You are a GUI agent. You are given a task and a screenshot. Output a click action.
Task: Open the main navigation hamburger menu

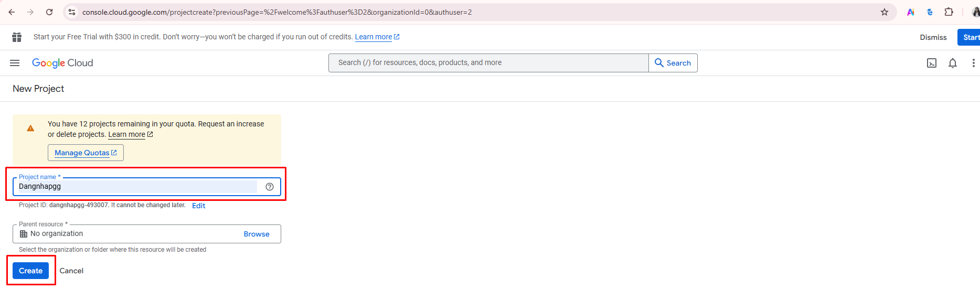15,63
